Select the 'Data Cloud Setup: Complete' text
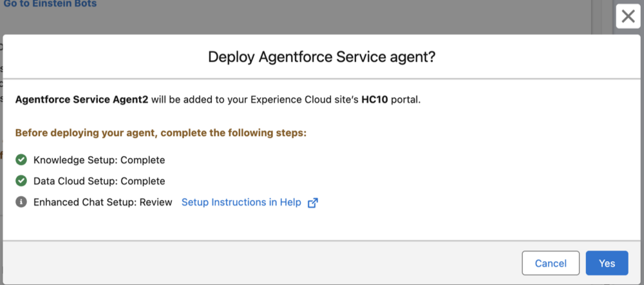Screen dimensions: 644x285 point(99,181)
